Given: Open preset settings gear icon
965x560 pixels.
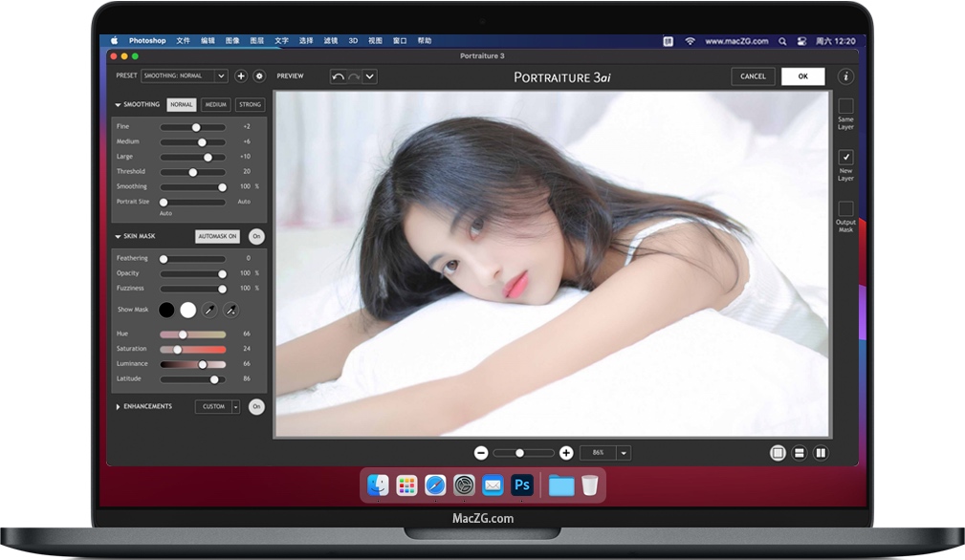Looking at the screenshot, I should [x=258, y=75].
